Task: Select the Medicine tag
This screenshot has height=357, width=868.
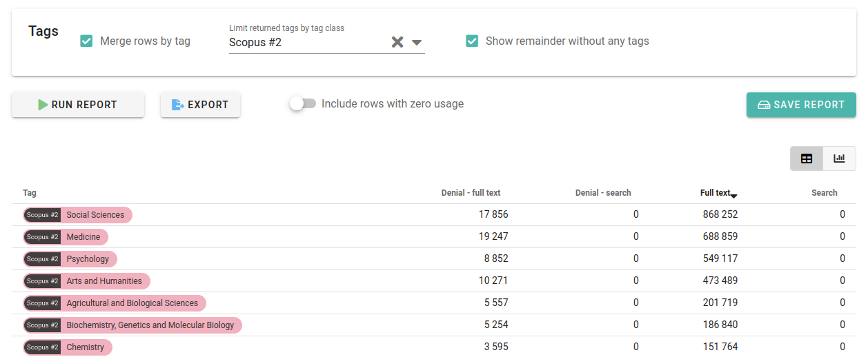Action: (66, 237)
